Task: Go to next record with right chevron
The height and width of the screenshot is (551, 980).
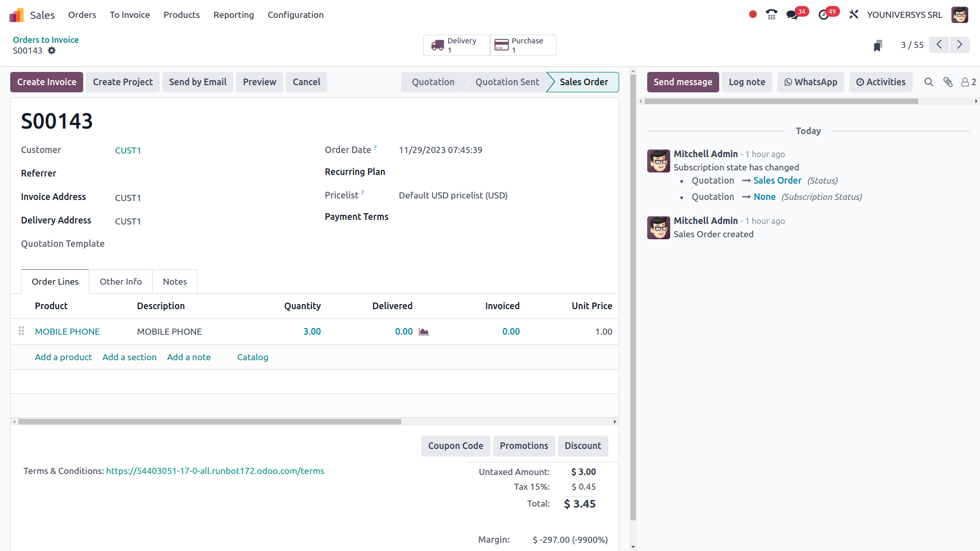Action: click(x=960, y=45)
